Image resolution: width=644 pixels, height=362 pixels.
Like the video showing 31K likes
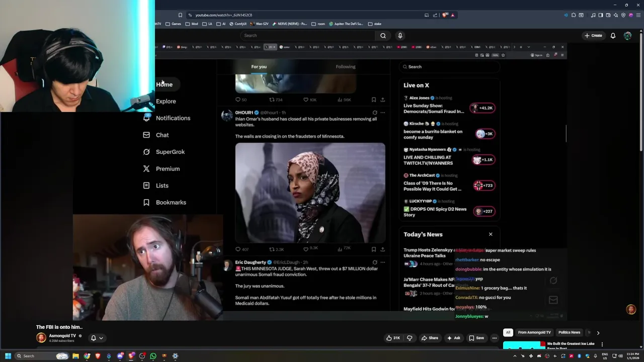[393, 338]
